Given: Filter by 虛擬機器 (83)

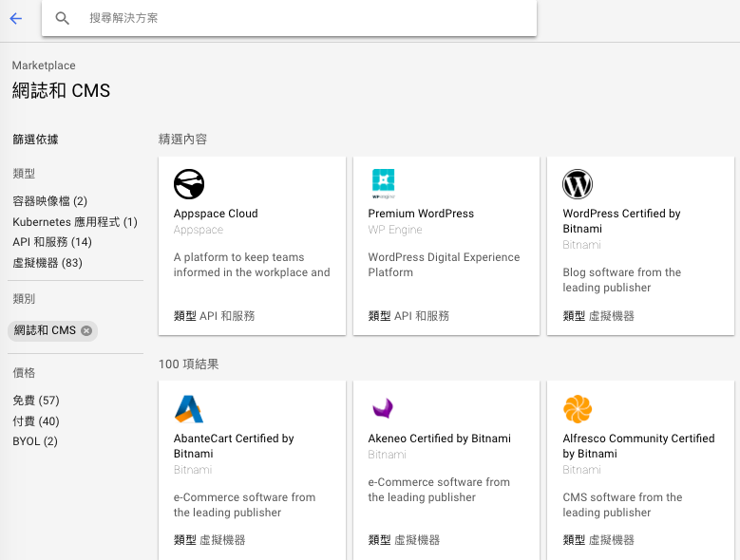Looking at the screenshot, I should pyautogui.click(x=47, y=263).
